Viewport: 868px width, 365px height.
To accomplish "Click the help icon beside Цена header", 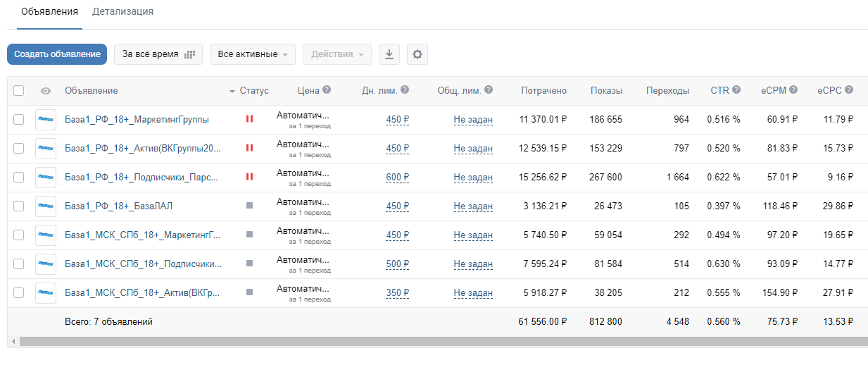I will pos(327,90).
